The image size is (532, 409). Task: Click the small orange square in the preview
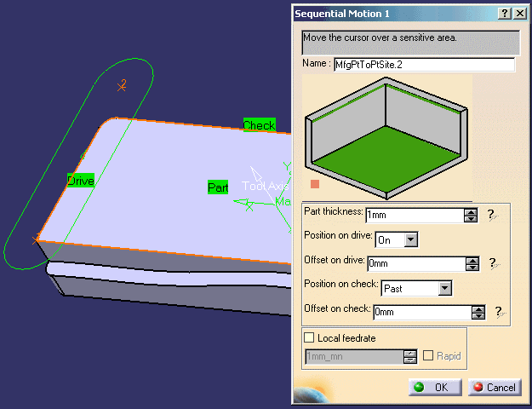[x=315, y=183]
